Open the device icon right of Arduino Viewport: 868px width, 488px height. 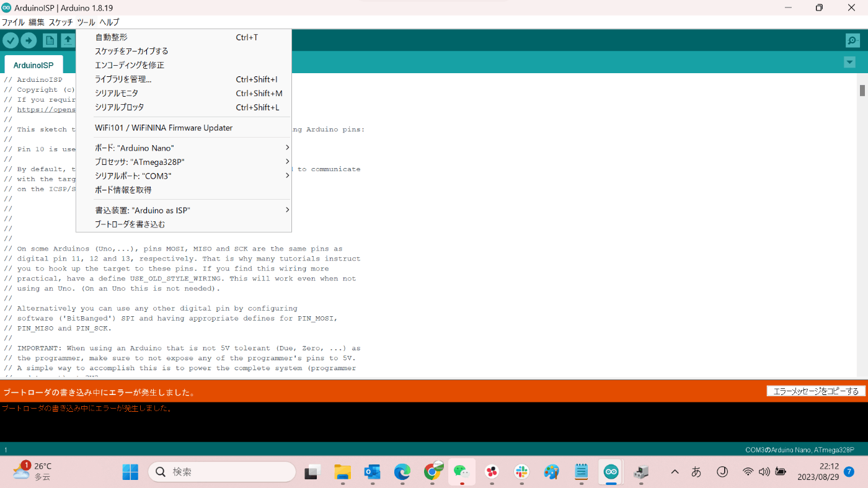click(x=640, y=472)
